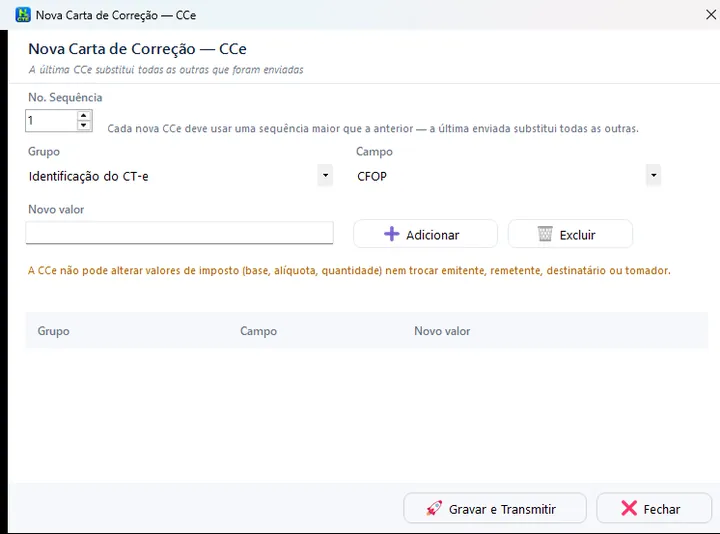
Task: Focus the Novo valor input field
Action: click(x=180, y=233)
